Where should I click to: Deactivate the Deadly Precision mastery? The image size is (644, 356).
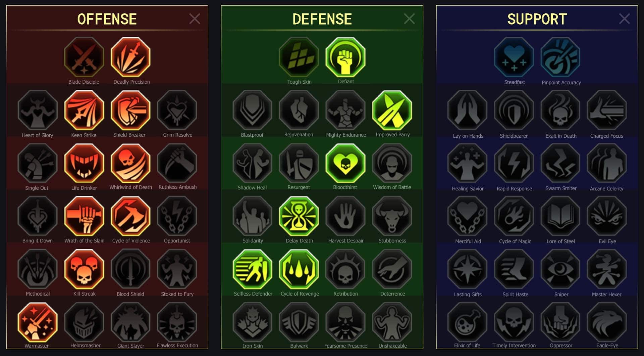click(130, 57)
